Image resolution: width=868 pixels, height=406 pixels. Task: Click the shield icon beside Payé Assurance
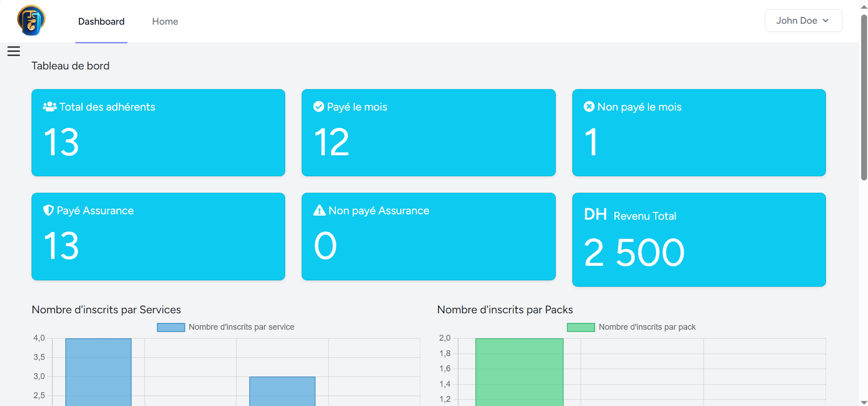click(48, 210)
